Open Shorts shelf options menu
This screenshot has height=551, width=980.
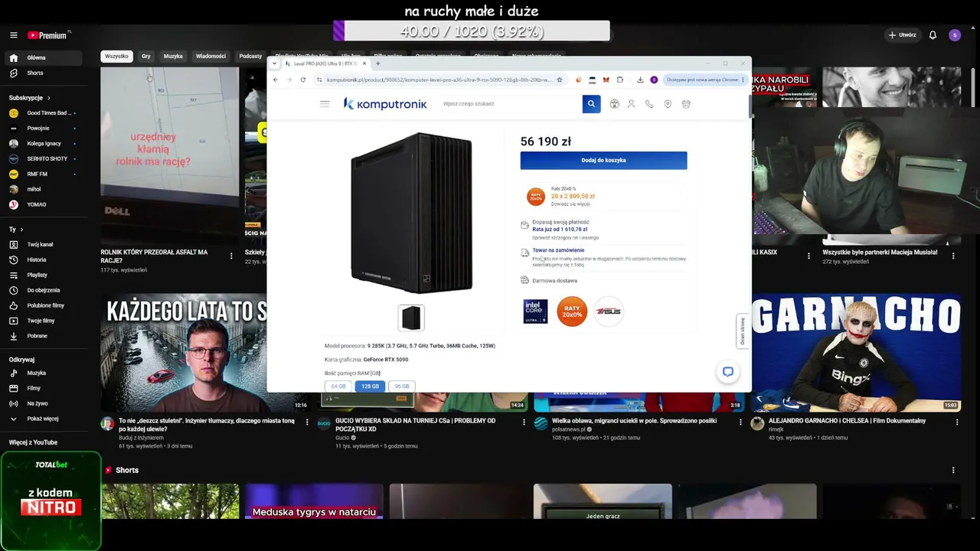click(953, 470)
